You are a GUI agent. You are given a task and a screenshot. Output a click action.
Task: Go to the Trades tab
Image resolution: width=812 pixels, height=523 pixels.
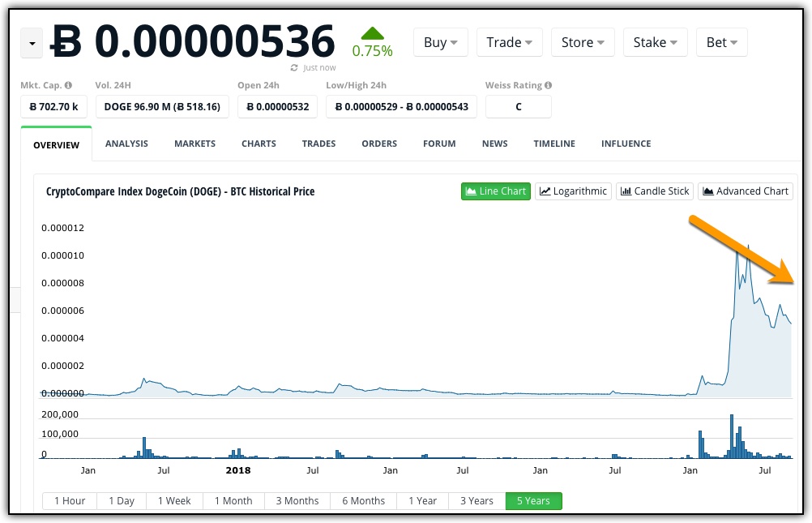[x=318, y=144]
